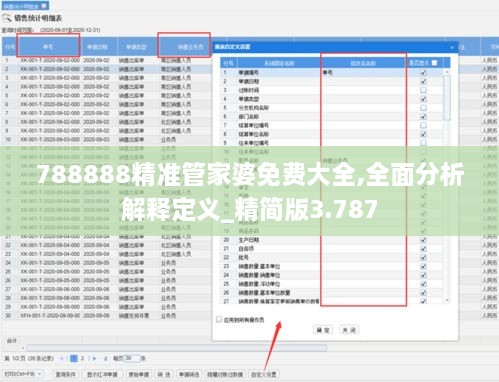Uncheck display for row 22 批号
Screen dimensions: 499x382
[x=423, y=258]
